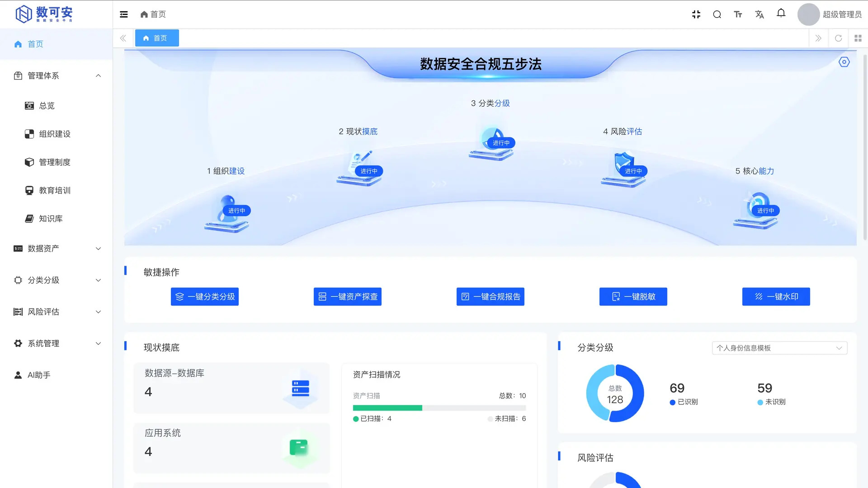The width and height of the screenshot is (868, 488).
Task: Click the 2 现状摸底 step icon
Action: click(359, 168)
